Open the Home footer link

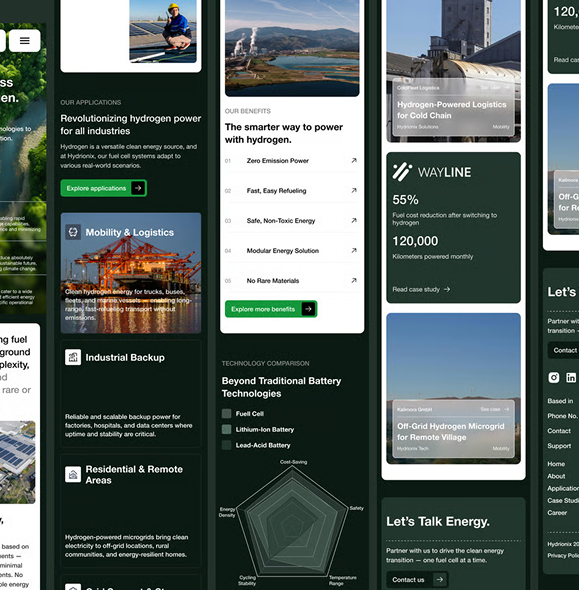coord(556,464)
